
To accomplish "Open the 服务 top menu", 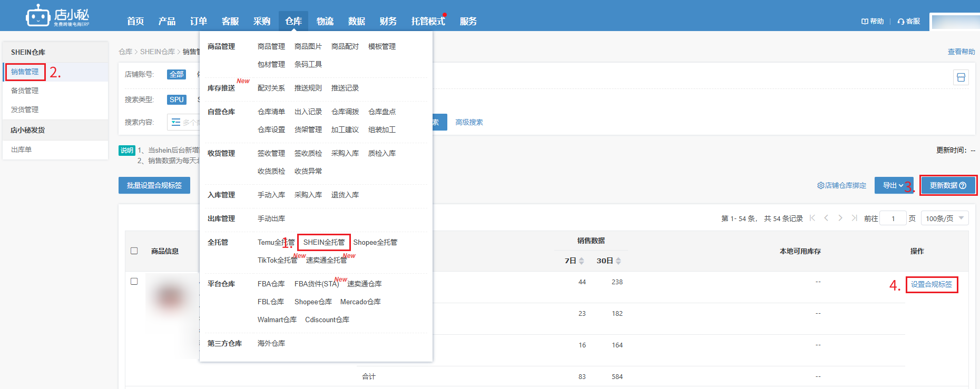I will coord(468,21).
